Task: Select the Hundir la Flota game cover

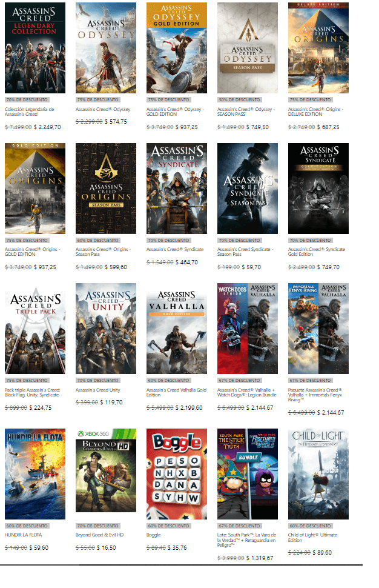Action: tap(35, 473)
